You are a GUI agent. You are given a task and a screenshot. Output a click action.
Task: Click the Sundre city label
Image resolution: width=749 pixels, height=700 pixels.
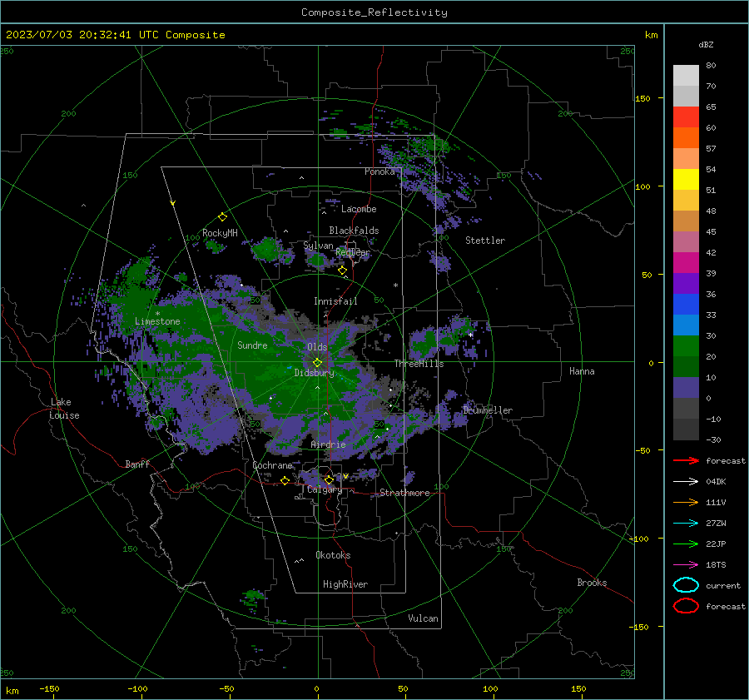click(x=252, y=345)
